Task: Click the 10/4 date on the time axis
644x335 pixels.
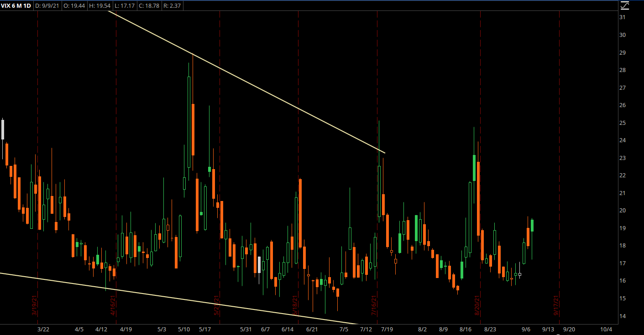Action: (x=606, y=329)
